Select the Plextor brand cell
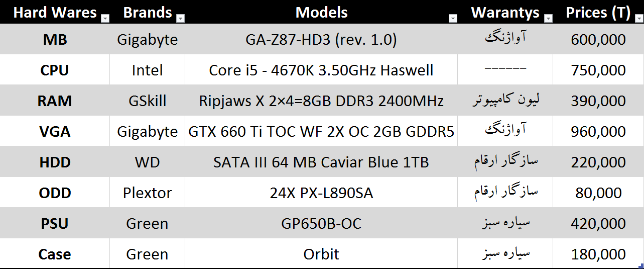This screenshot has height=269, width=644. click(x=147, y=193)
